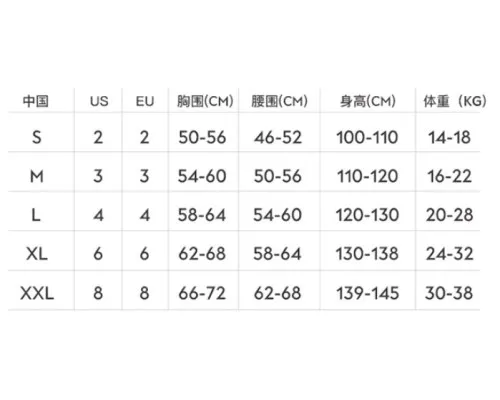
Task: Click the 58-64 waist cell in XL row
Action: coord(277,254)
